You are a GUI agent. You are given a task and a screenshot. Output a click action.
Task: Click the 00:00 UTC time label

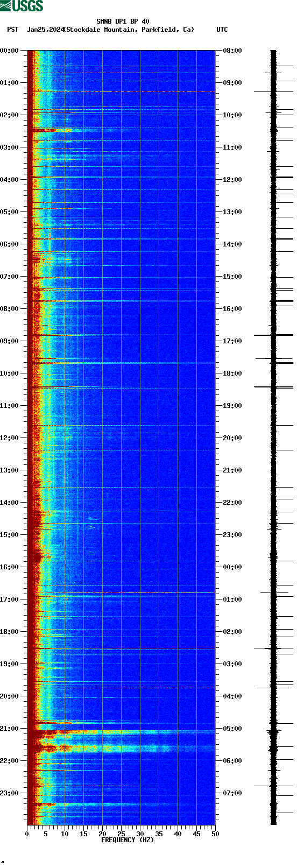(232, 567)
